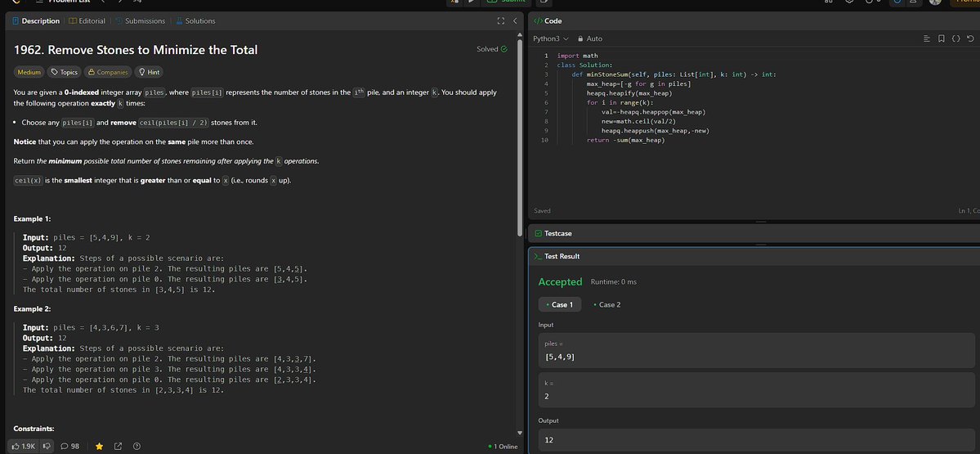Click the 'Example 2:' heading
The image size is (980, 454).
(x=32, y=309)
